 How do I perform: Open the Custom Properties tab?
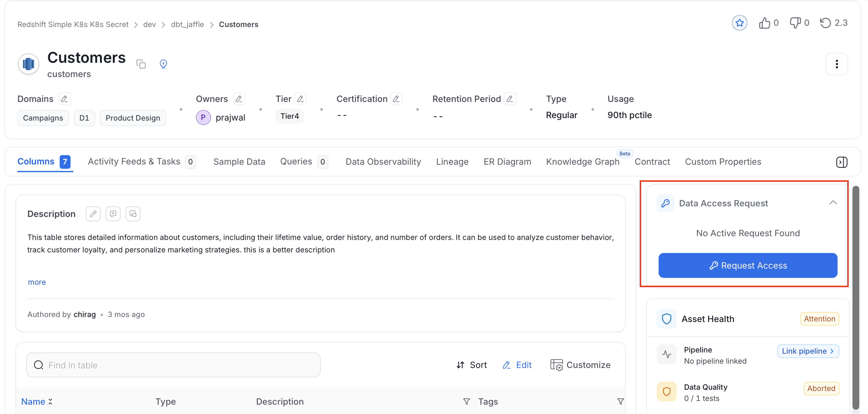click(x=723, y=162)
